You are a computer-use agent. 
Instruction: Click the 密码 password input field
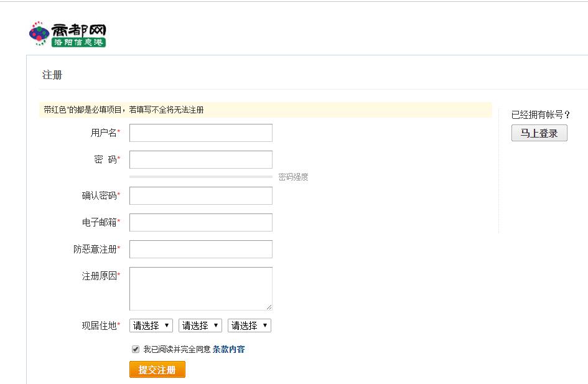200,159
